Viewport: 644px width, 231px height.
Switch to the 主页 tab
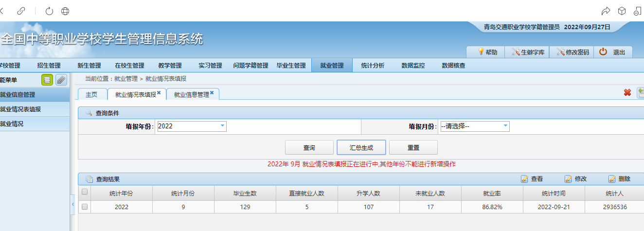tap(91, 95)
